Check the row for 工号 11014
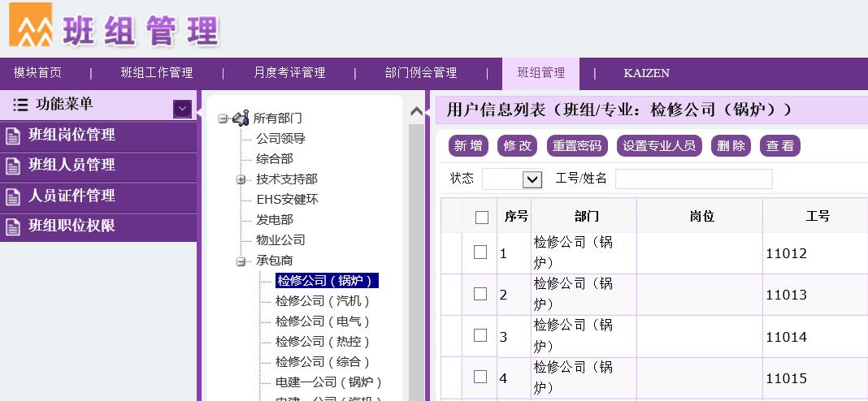Screen dimensions: 868x401 [480, 335]
